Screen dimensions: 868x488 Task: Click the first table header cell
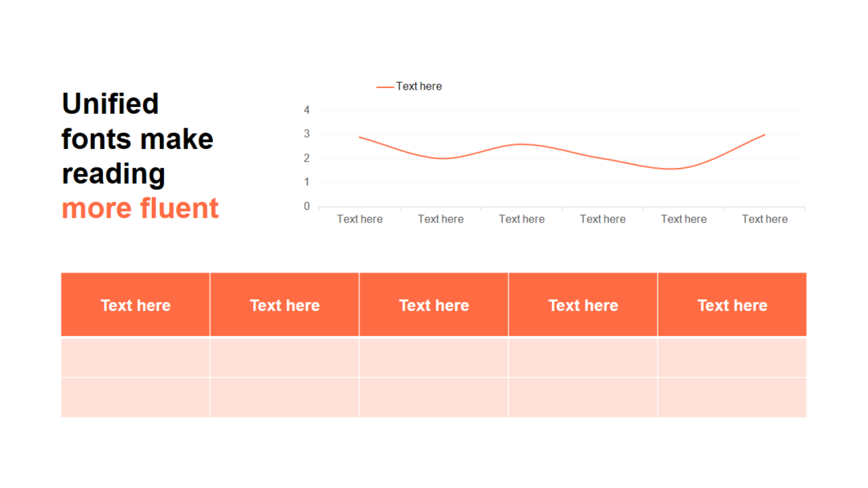click(x=136, y=305)
